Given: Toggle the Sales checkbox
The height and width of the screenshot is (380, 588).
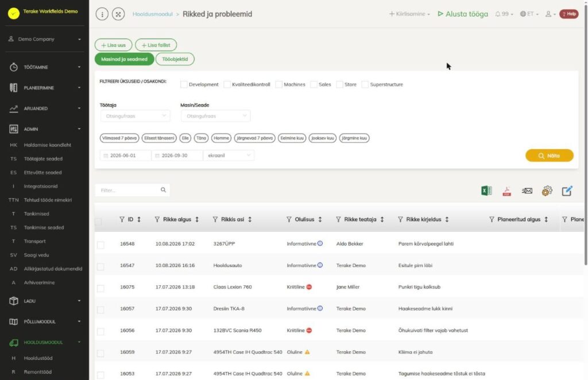Looking at the screenshot, I should click(x=314, y=84).
